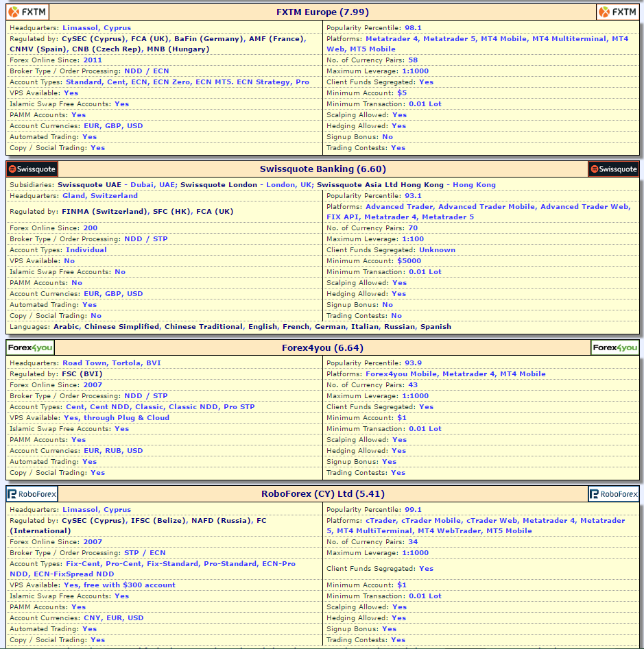Viewport: 644px width, 649px height.
Task: Click Swissquote's minimum account $5000
Action: pyautogui.click(x=409, y=260)
